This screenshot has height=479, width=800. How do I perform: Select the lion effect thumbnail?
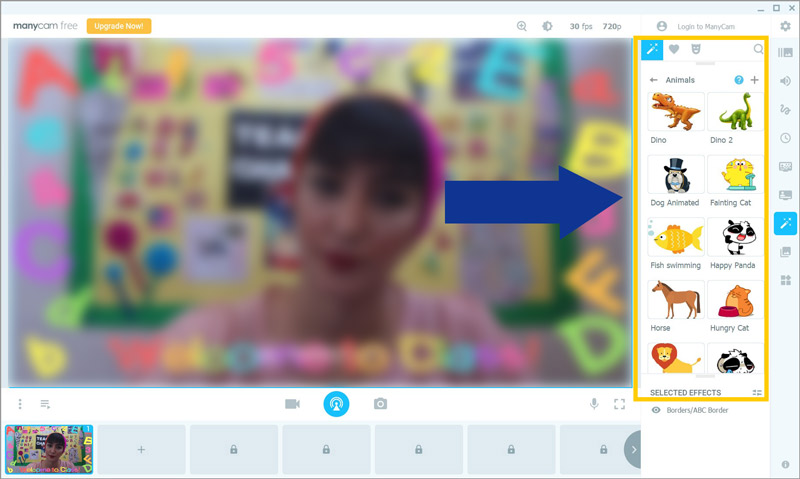[676, 358]
